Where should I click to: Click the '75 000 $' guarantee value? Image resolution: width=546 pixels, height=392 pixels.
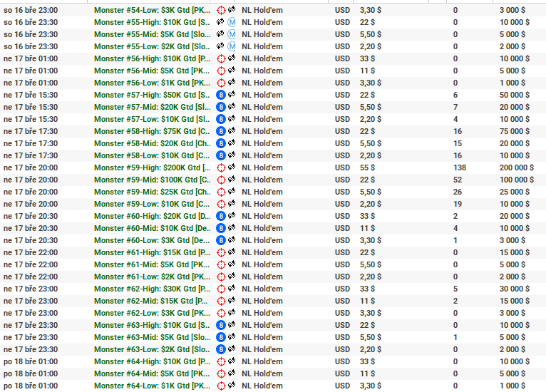coord(515,132)
